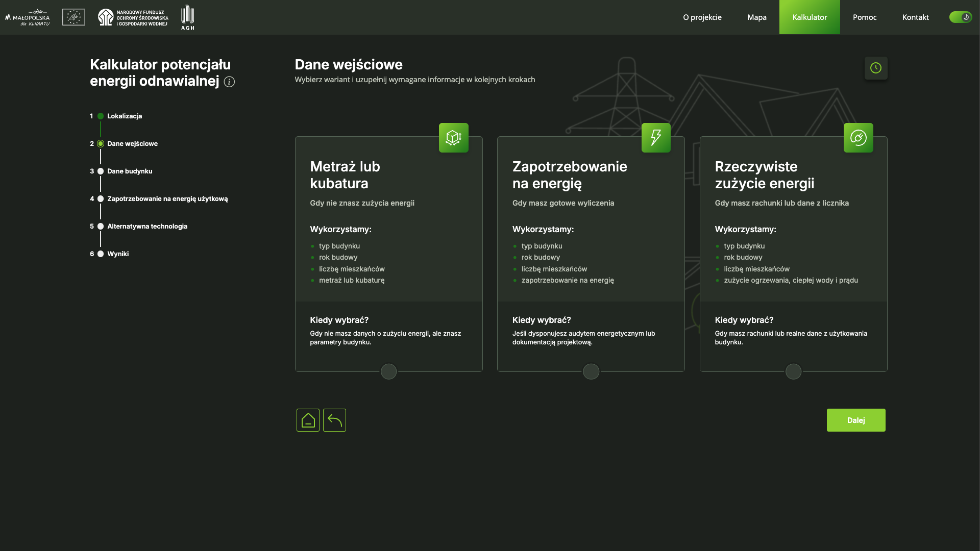
Task: Click 'metraż lub kubaturę' list item
Action: pyautogui.click(x=352, y=280)
